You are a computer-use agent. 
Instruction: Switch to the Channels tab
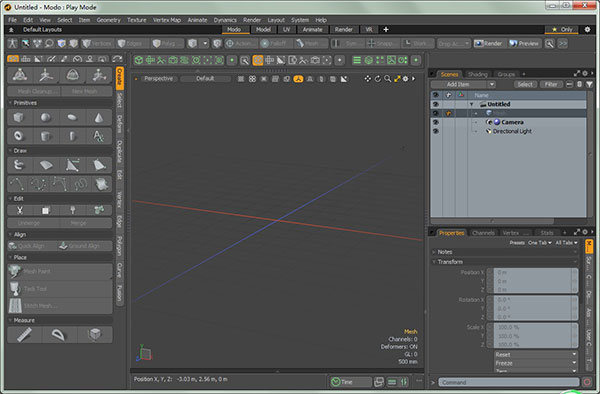pyautogui.click(x=483, y=233)
